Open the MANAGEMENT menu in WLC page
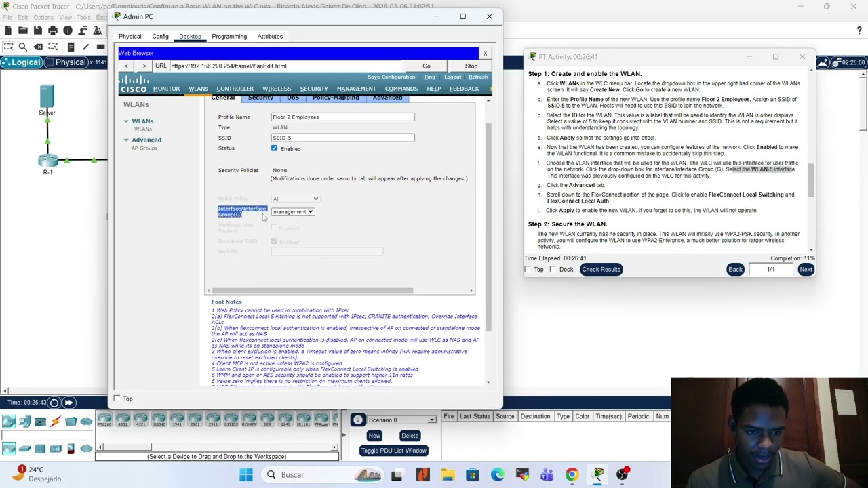 click(x=356, y=89)
